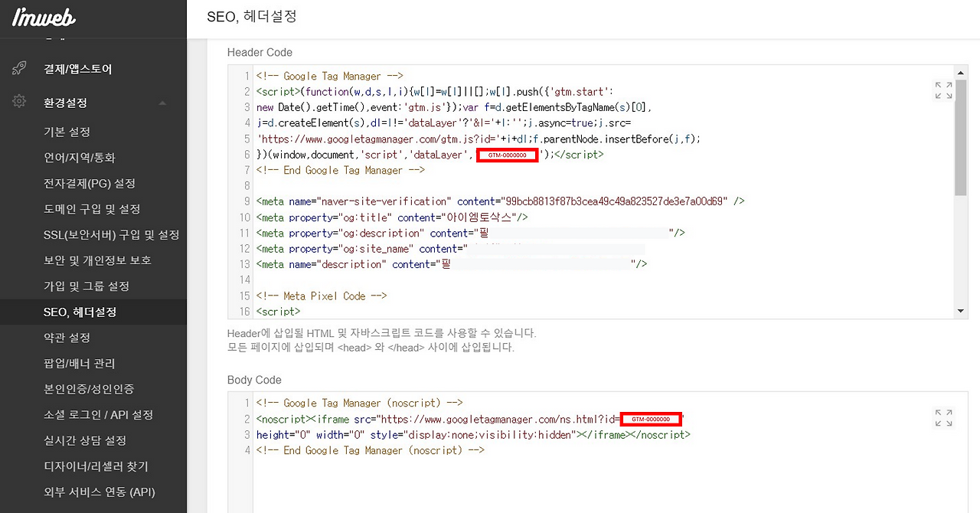Click the imweb logo

tap(44, 18)
